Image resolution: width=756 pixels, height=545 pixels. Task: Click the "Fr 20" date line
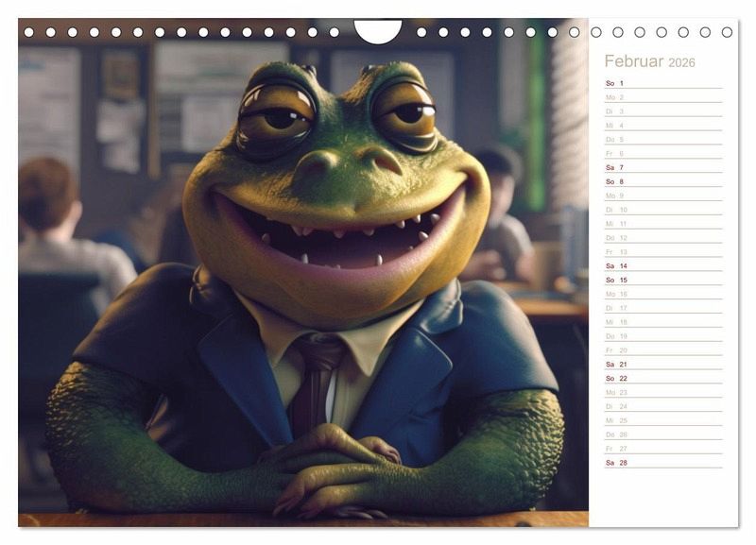(661, 349)
